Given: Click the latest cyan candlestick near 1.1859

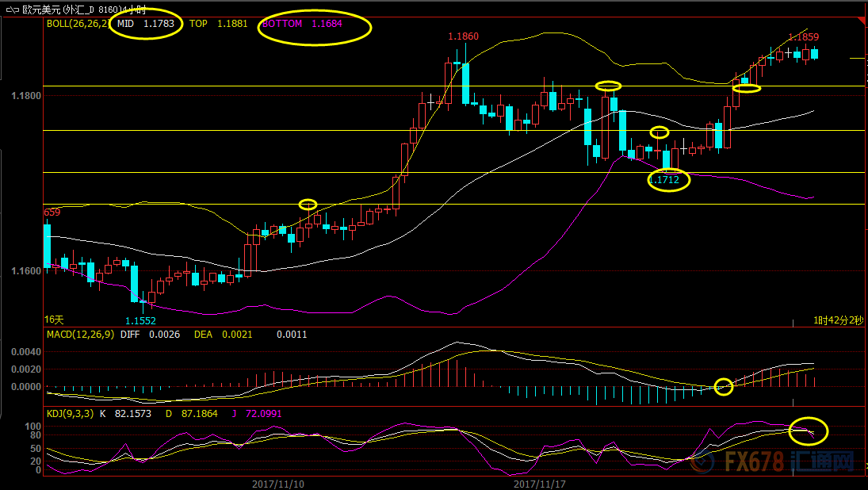Looking at the screenshot, I should [x=814, y=53].
